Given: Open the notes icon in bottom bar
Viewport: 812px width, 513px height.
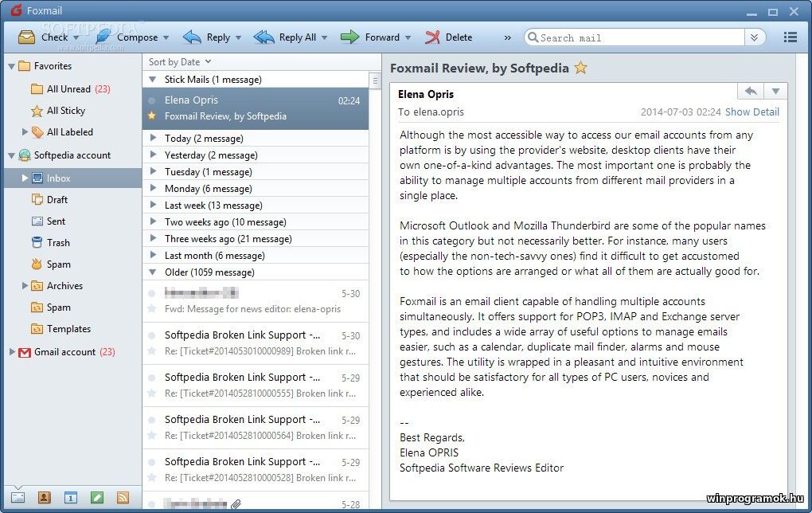Looking at the screenshot, I should click(x=97, y=498).
